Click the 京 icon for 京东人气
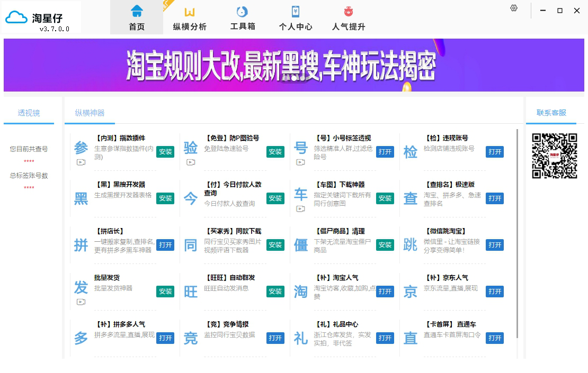This screenshot has height=373, width=588. click(x=411, y=292)
